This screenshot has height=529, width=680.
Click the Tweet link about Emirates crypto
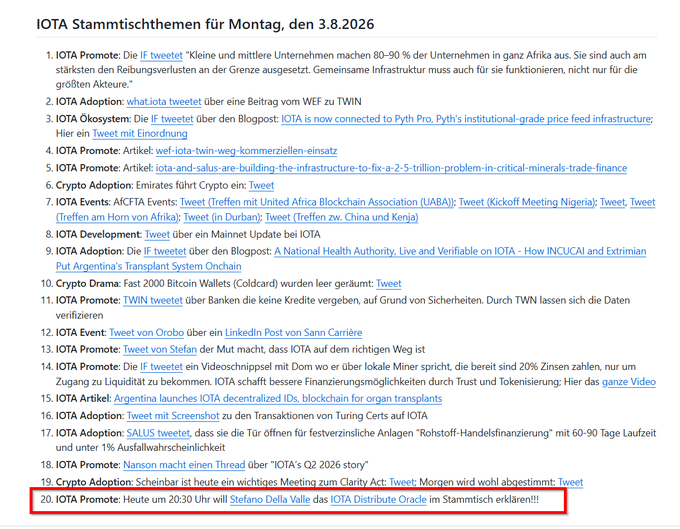point(262,186)
